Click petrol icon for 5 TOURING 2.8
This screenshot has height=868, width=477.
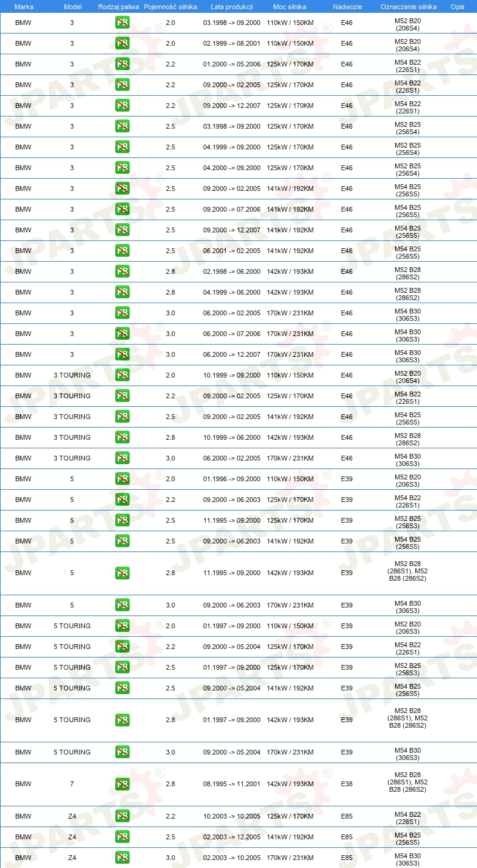[x=122, y=720]
